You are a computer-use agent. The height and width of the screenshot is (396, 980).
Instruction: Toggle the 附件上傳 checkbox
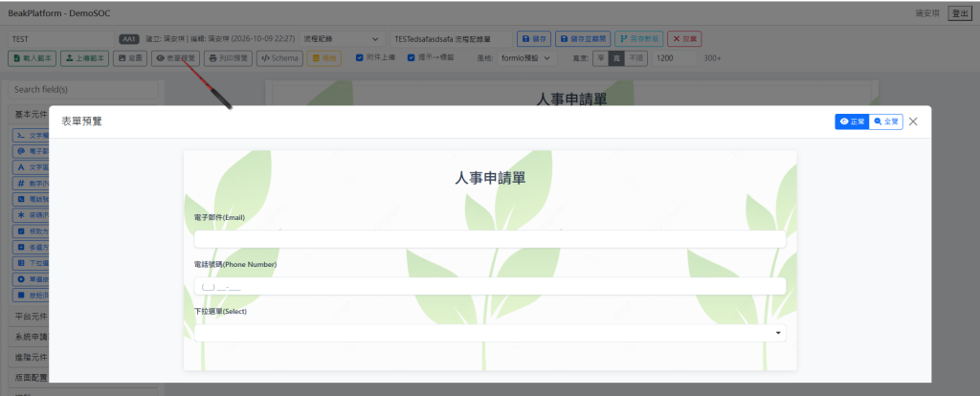point(360,57)
